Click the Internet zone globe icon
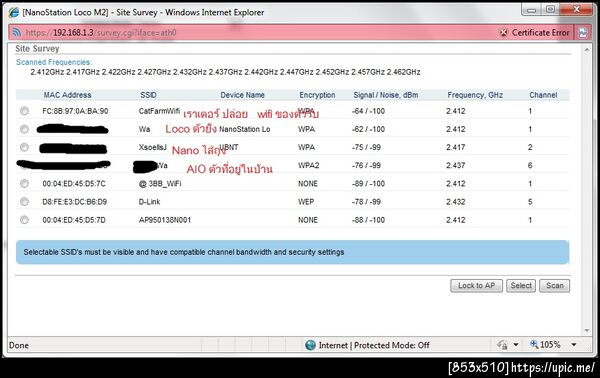Screen dimensions: 600x378 (310, 345)
